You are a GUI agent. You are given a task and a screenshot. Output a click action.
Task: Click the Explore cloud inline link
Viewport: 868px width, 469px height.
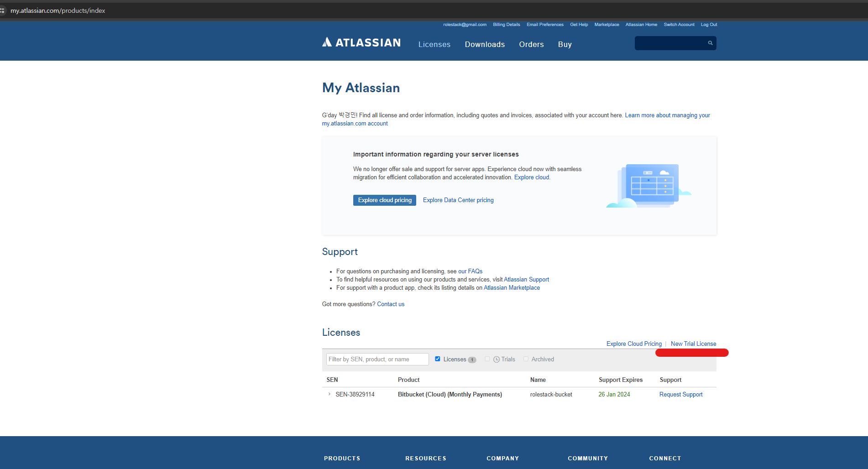pos(532,177)
